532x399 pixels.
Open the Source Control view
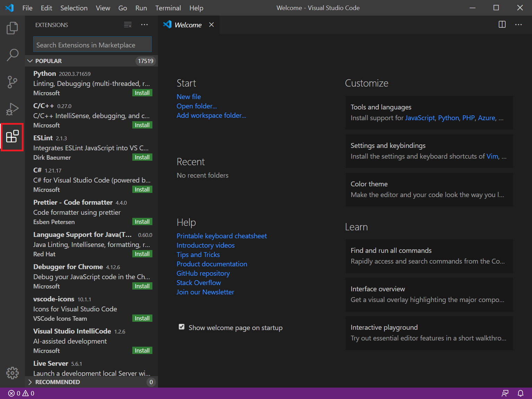pyautogui.click(x=12, y=82)
